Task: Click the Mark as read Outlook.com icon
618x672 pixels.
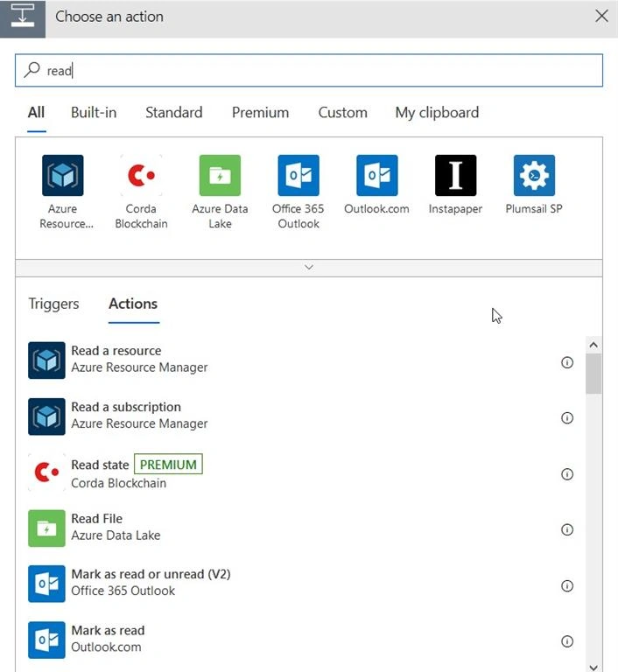Action: point(46,640)
